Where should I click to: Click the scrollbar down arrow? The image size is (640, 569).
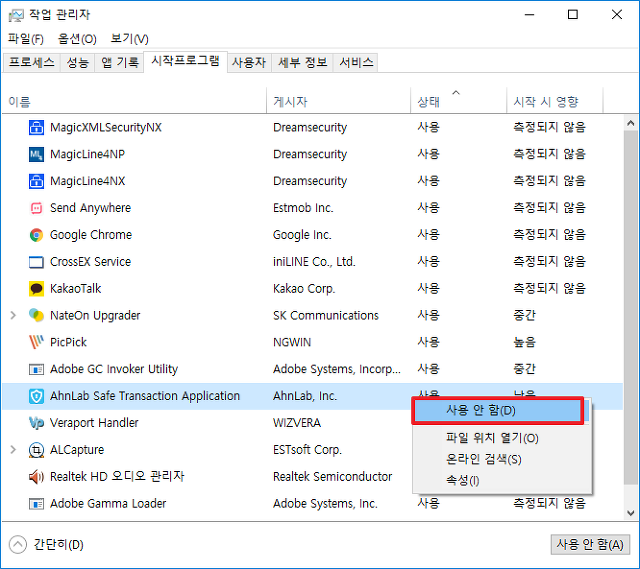[x=631, y=513]
